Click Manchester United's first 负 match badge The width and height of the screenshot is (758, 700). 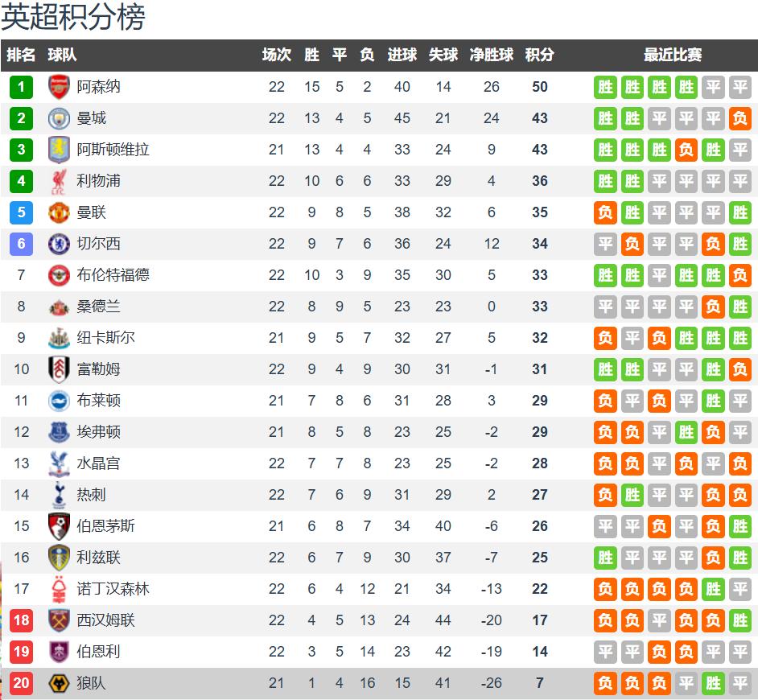(x=605, y=212)
